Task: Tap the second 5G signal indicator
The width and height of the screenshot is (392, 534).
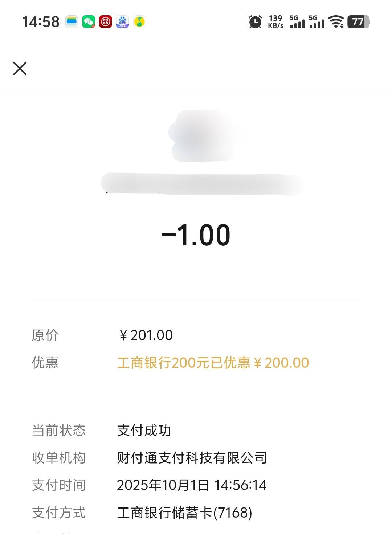Action: (317, 22)
